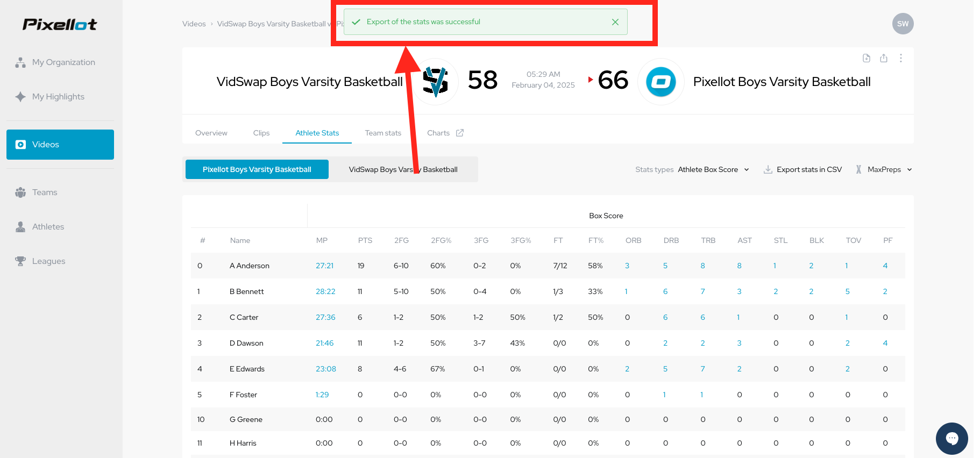Click the PTS column header
This screenshot has height=458, width=980.
click(x=365, y=240)
